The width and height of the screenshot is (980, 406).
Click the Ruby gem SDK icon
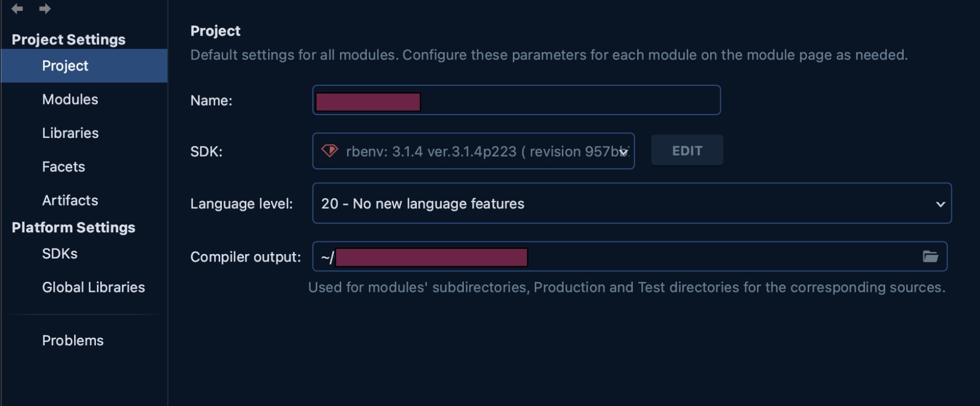[x=330, y=151]
